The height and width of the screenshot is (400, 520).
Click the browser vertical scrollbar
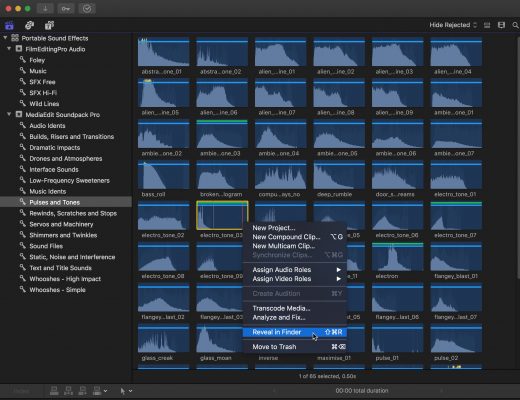[518, 157]
